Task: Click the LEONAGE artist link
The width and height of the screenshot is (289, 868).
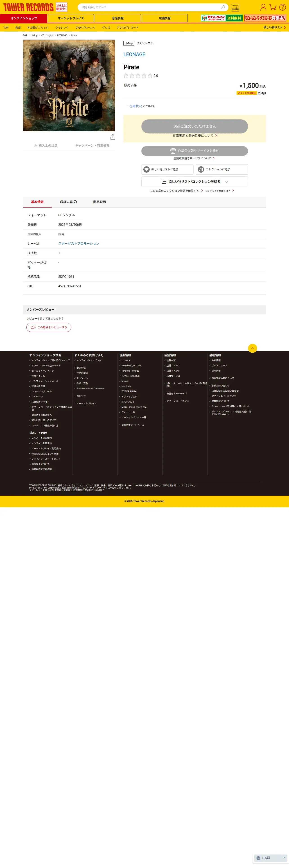Action: [134, 54]
